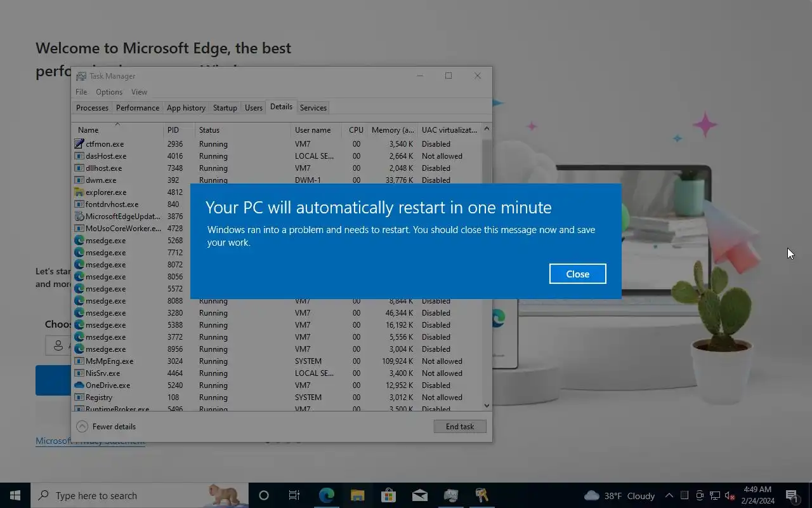This screenshot has height=508, width=812.
Task: Open the View menu in Task Manager
Action: (x=139, y=92)
